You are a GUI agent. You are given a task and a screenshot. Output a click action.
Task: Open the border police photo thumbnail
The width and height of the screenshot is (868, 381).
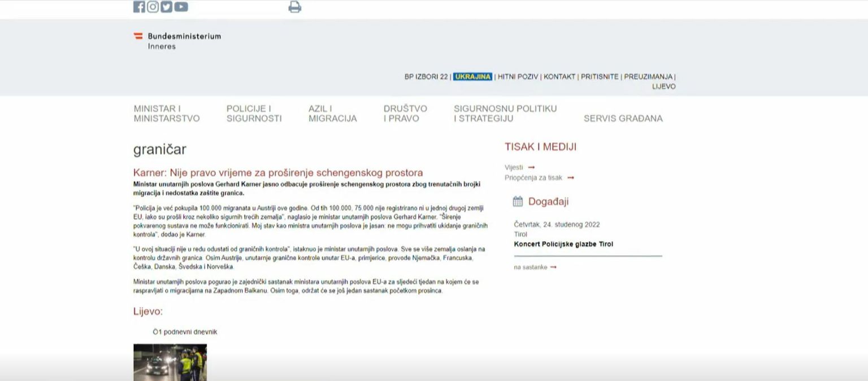170,362
